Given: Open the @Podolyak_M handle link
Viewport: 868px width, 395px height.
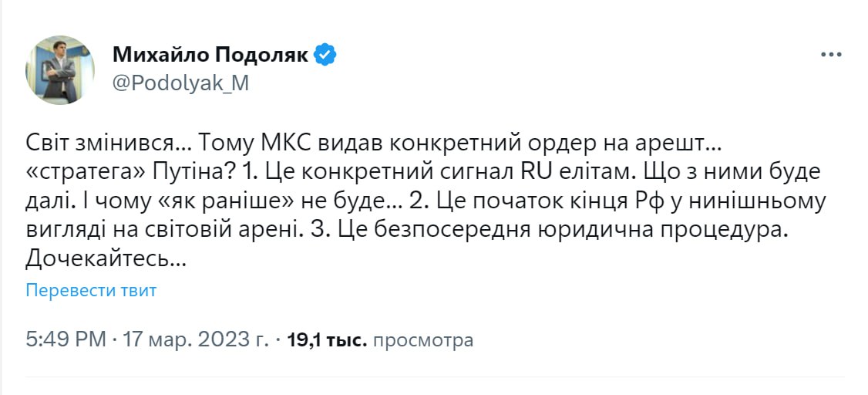Looking at the screenshot, I should click(180, 83).
